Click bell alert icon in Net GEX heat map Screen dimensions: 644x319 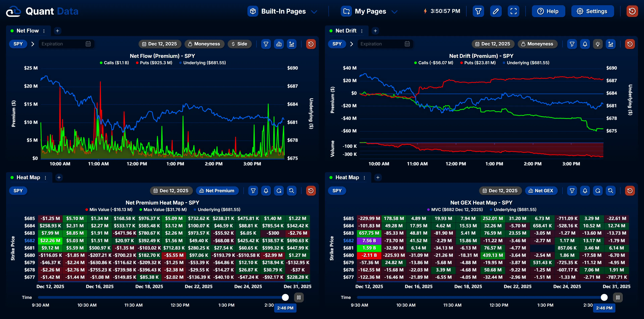585,191
